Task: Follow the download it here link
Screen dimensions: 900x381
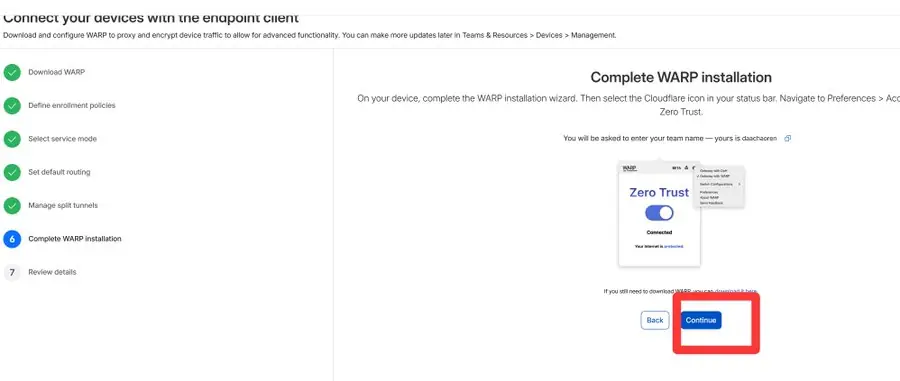Action: tap(735, 291)
